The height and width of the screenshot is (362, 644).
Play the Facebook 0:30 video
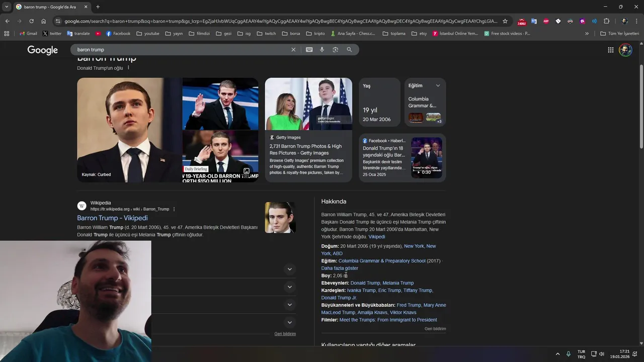[x=427, y=158]
